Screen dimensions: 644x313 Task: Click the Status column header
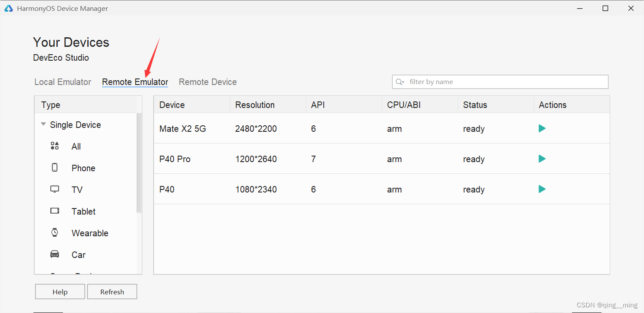[x=496, y=105]
